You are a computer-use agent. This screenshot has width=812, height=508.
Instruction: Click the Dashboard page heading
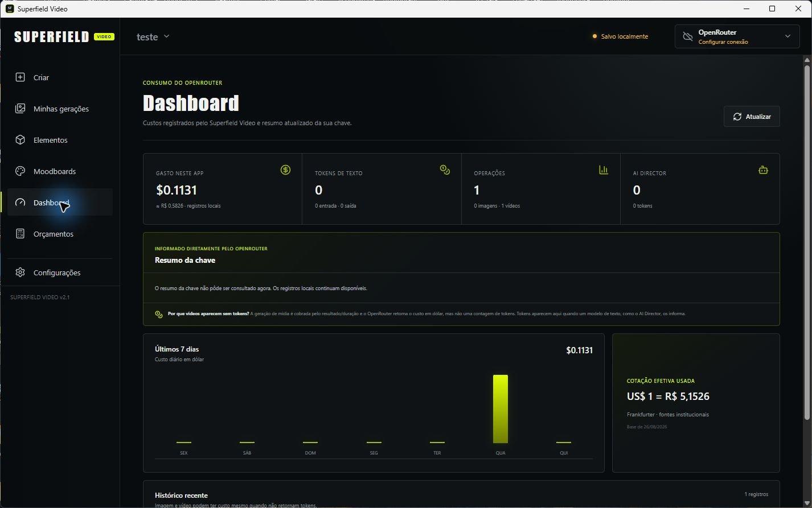191,103
